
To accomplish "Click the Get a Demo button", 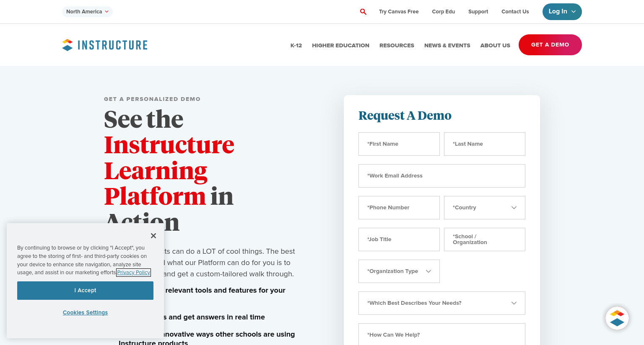I will pyautogui.click(x=550, y=45).
